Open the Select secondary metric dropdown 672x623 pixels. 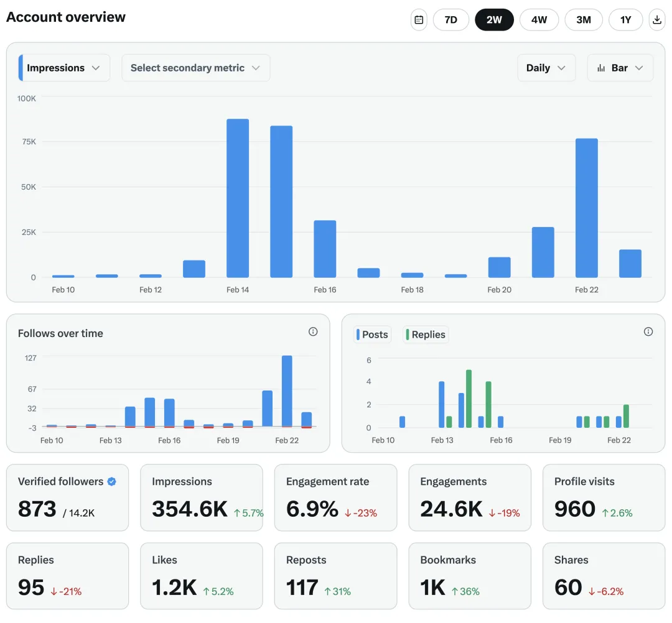click(x=195, y=67)
